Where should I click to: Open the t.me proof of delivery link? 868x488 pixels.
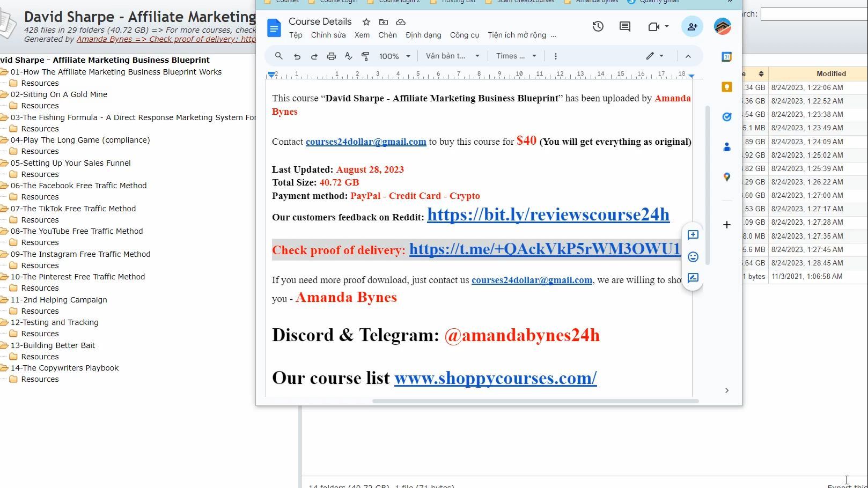tap(545, 249)
